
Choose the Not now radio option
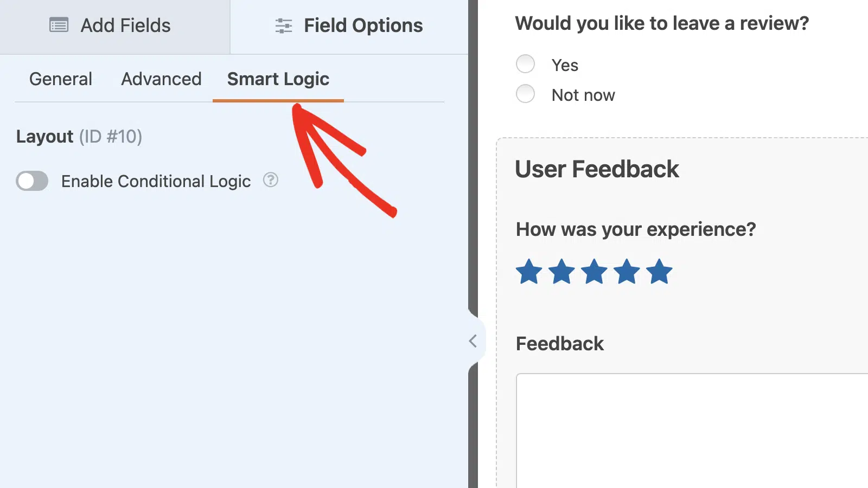click(525, 94)
